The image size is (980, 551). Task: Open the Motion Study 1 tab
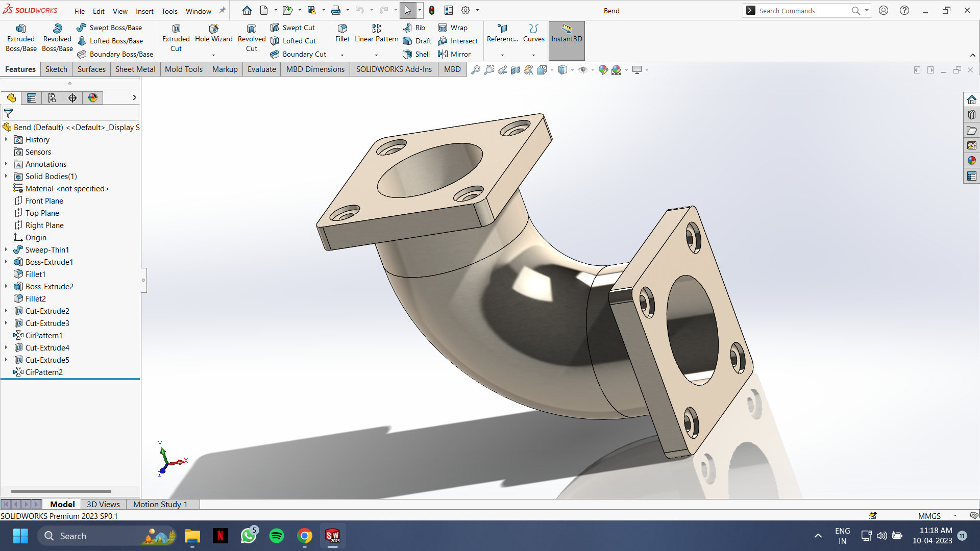point(160,504)
